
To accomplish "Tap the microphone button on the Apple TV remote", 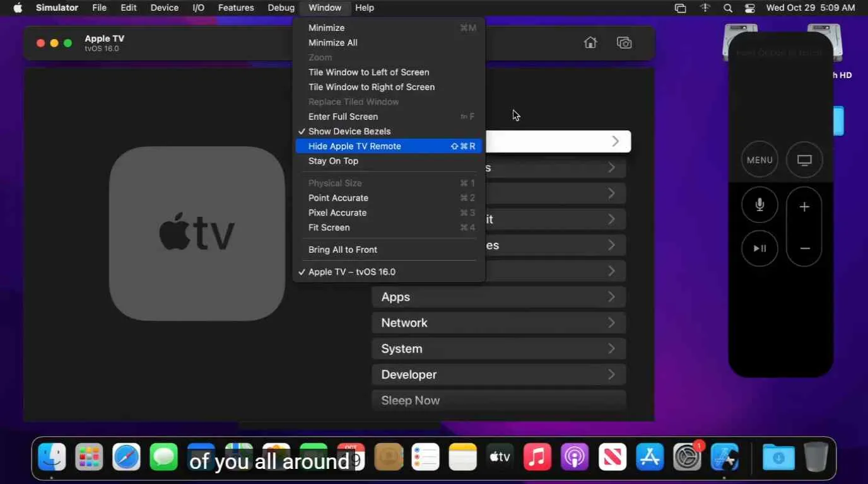I will (759, 205).
